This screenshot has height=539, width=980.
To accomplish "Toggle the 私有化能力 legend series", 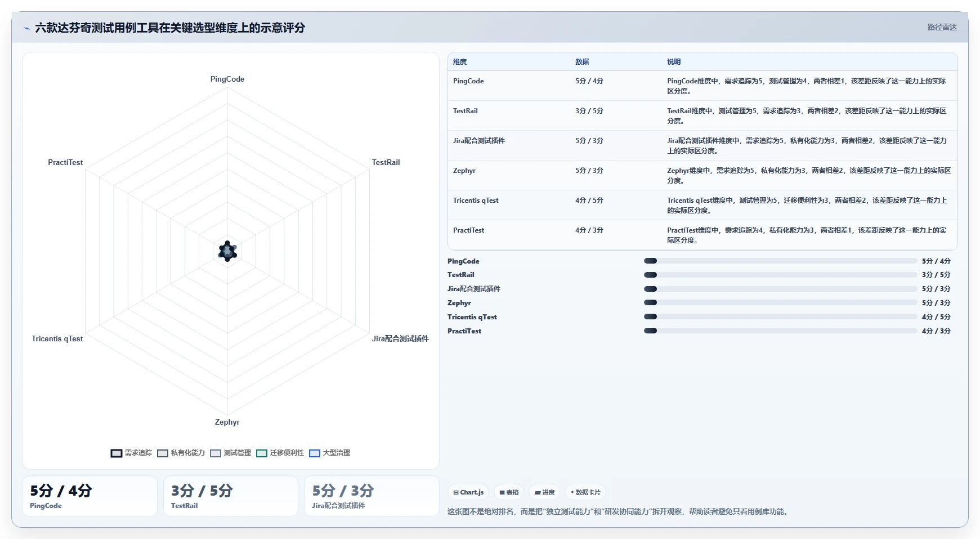I will (181, 453).
